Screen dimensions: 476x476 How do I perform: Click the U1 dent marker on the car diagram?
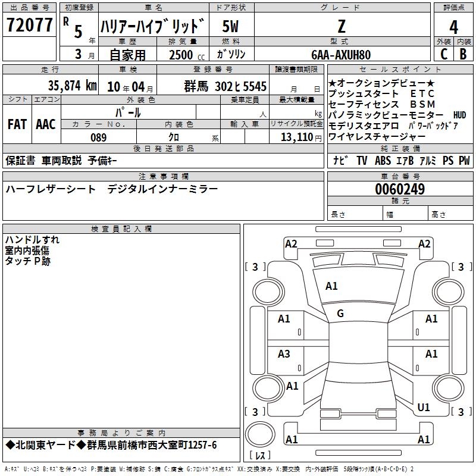(x=424, y=408)
